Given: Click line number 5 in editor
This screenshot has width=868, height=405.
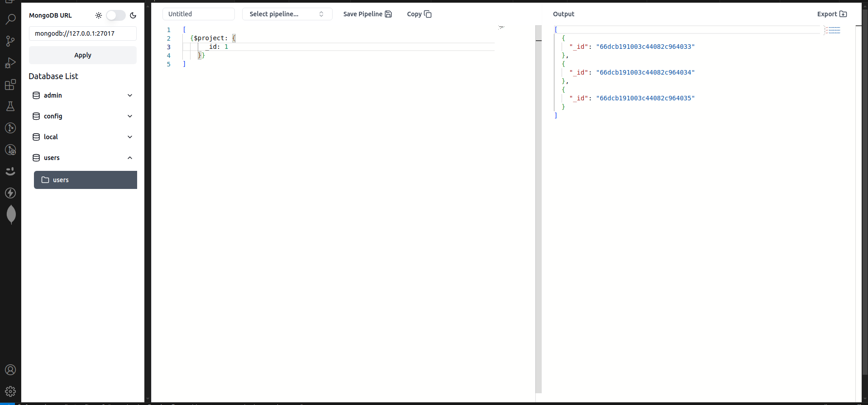Looking at the screenshot, I should [x=169, y=64].
